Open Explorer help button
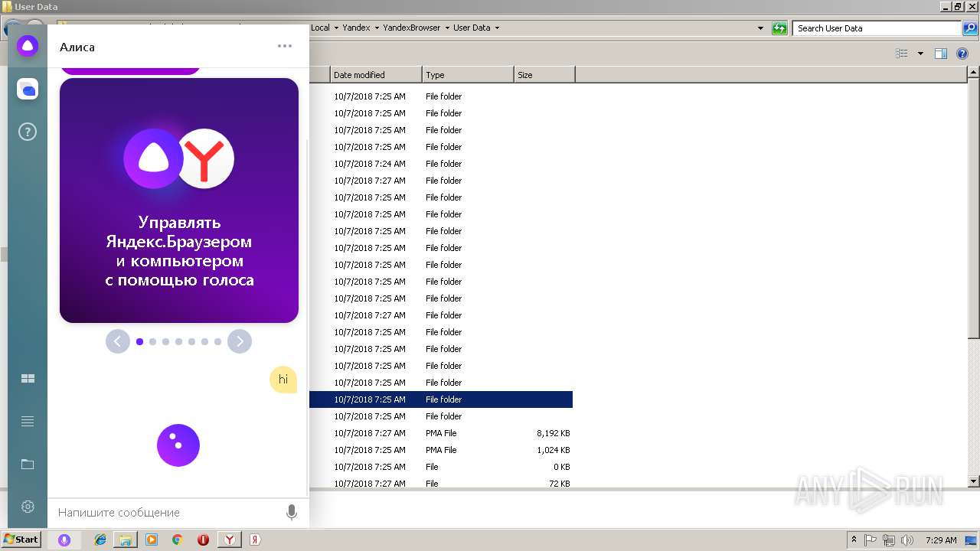This screenshot has height=551, width=980. pos(962,54)
